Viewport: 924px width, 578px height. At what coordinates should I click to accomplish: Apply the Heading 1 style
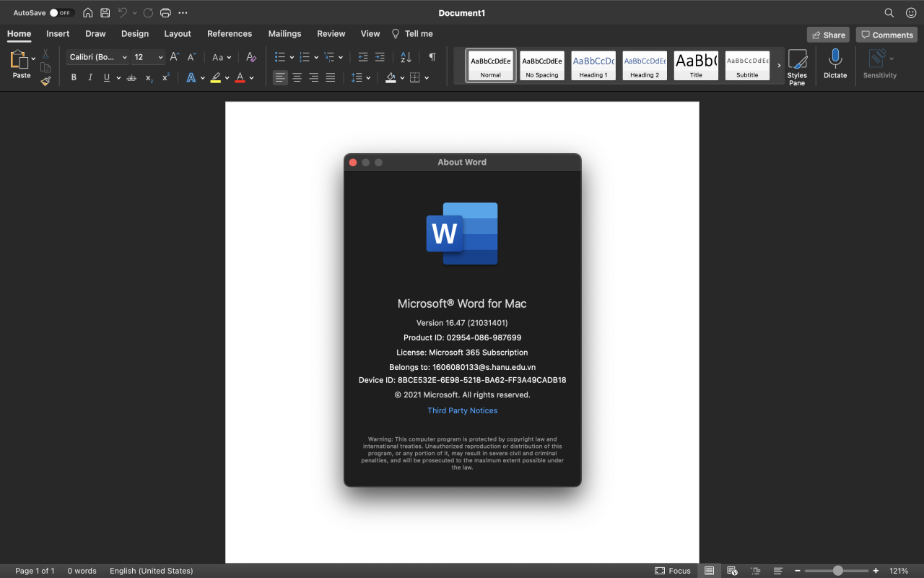click(x=593, y=66)
